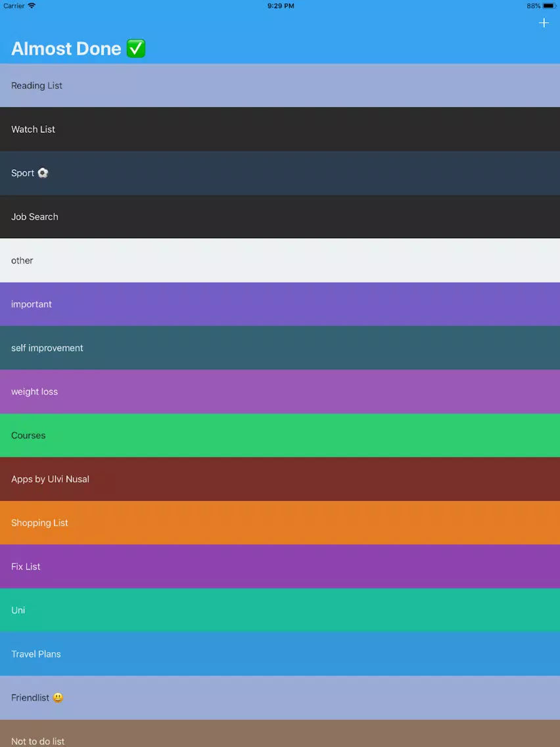Tap the 'Almost Done' title heading
560x747 pixels.
78,49
